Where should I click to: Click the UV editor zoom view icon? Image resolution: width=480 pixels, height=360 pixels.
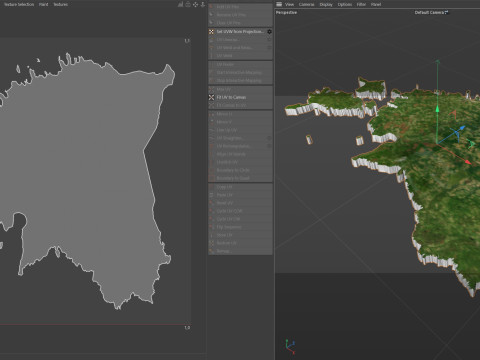click(x=202, y=4)
